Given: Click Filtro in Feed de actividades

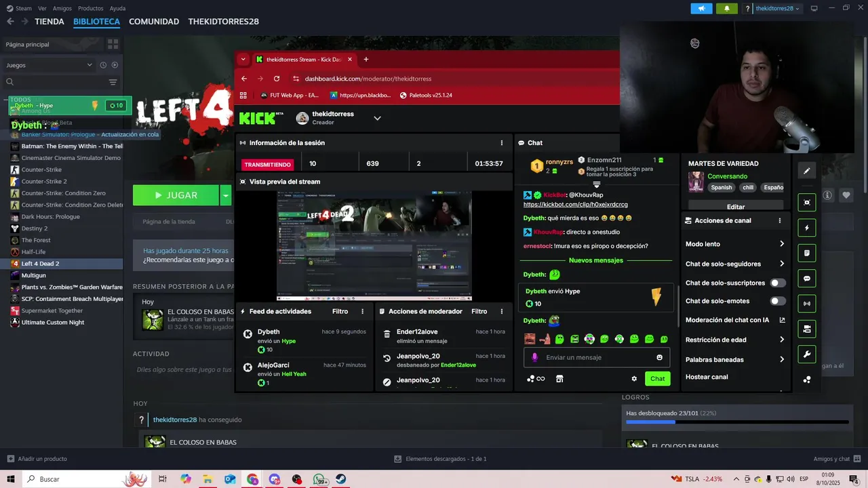Looking at the screenshot, I should [340, 312].
